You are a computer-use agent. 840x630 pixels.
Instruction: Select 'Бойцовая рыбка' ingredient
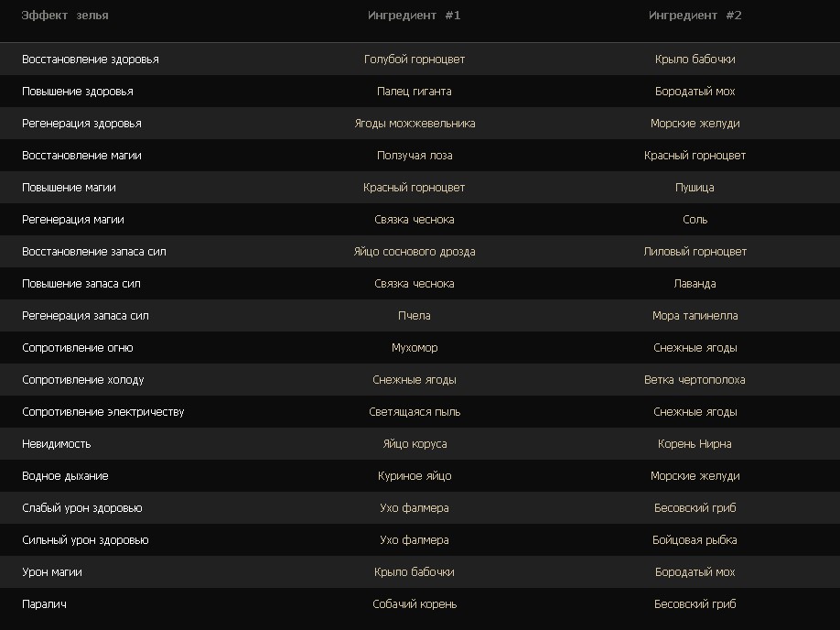click(x=695, y=540)
